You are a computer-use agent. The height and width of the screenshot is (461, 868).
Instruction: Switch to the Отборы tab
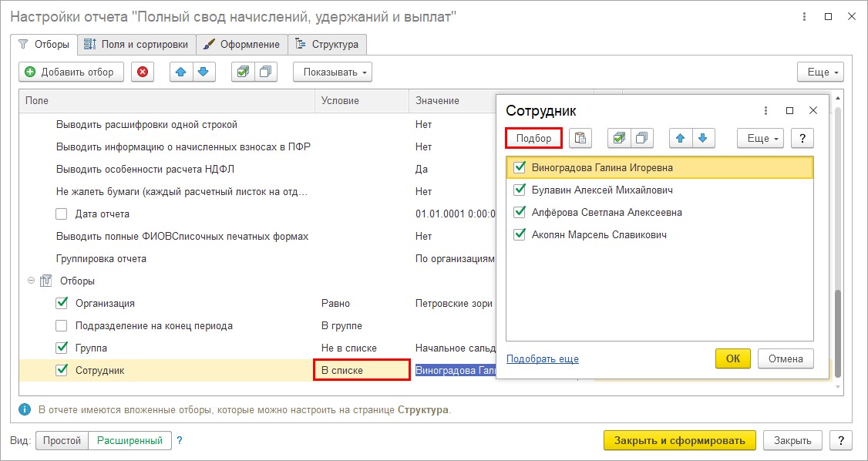click(x=44, y=44)
